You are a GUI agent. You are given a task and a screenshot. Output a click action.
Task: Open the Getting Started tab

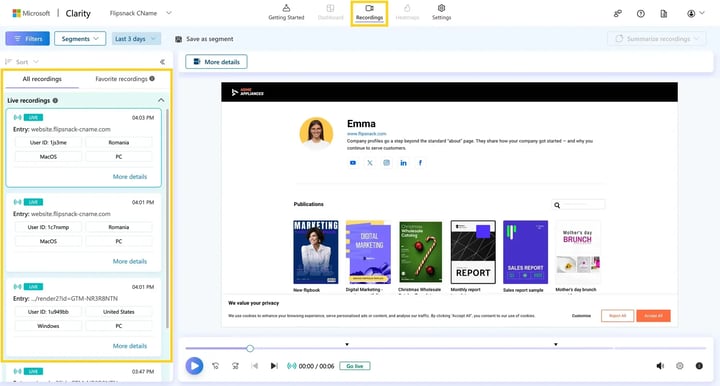[x=286, y=12]
